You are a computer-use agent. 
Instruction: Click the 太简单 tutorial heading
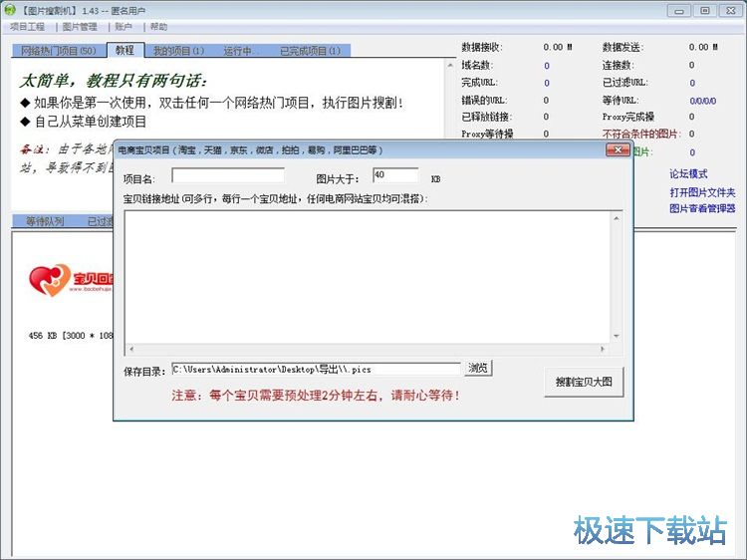click(115, 81)
